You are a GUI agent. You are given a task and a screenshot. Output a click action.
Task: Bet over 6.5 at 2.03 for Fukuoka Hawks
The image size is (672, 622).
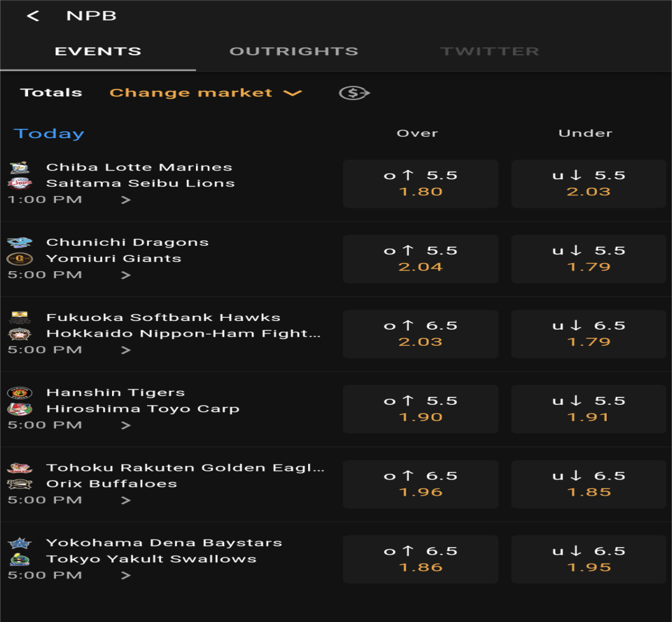click(x=421, y=334)
